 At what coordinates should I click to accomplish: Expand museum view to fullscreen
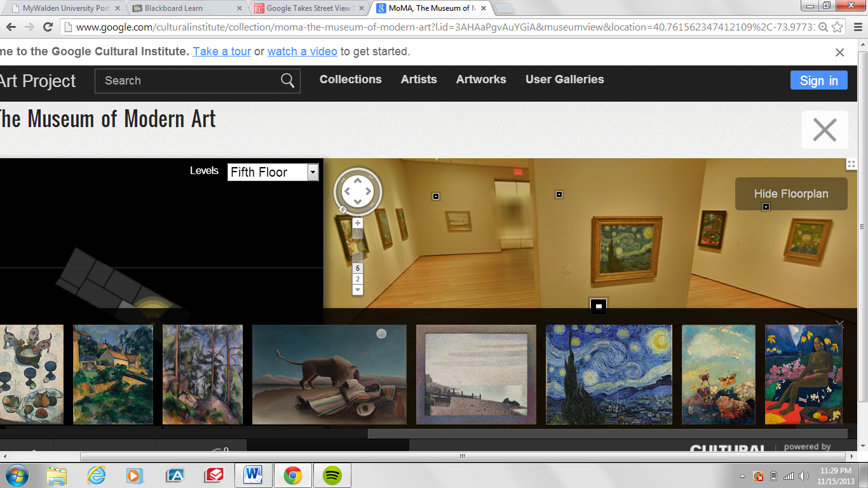[x=851, y=164]
